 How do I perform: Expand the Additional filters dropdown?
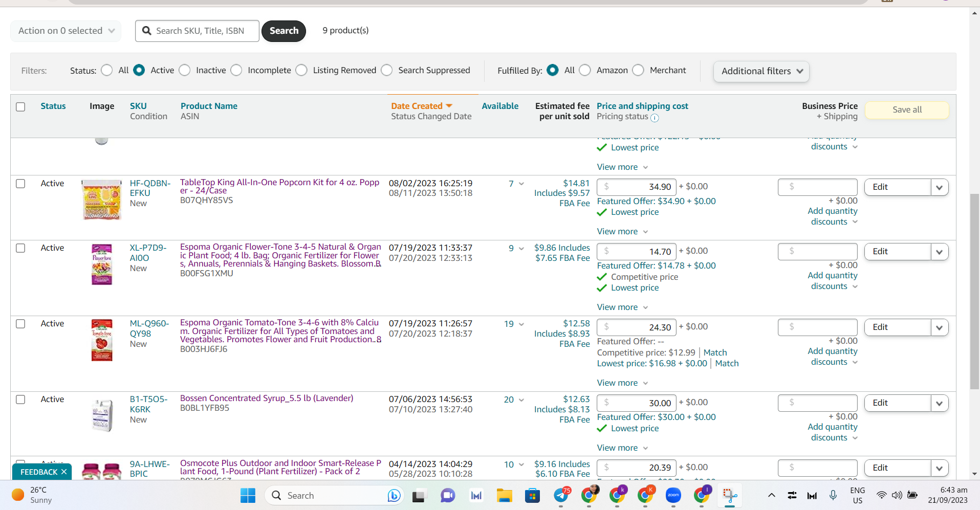pos(761,71)
